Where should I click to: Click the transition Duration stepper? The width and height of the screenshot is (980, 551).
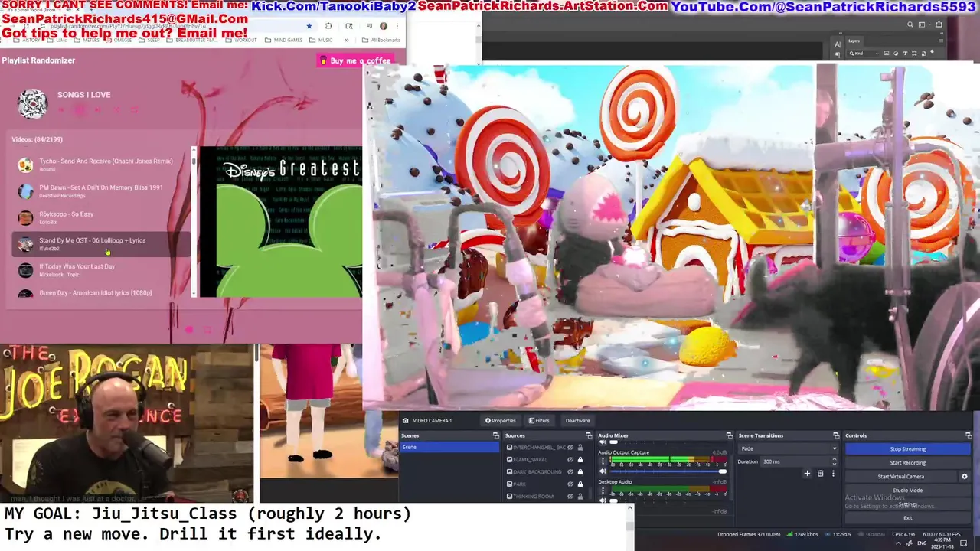point(835,461)
